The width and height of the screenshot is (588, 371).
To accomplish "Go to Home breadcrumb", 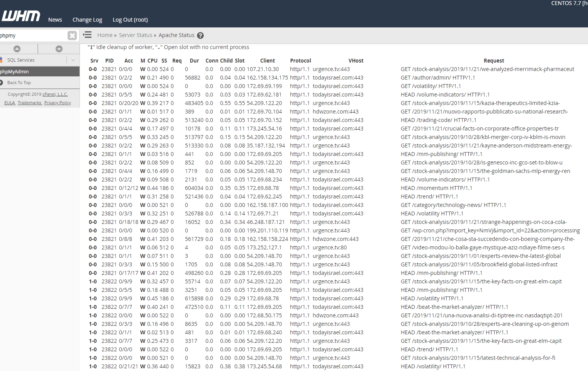I will pyautogui.click(x=105, y=35).
